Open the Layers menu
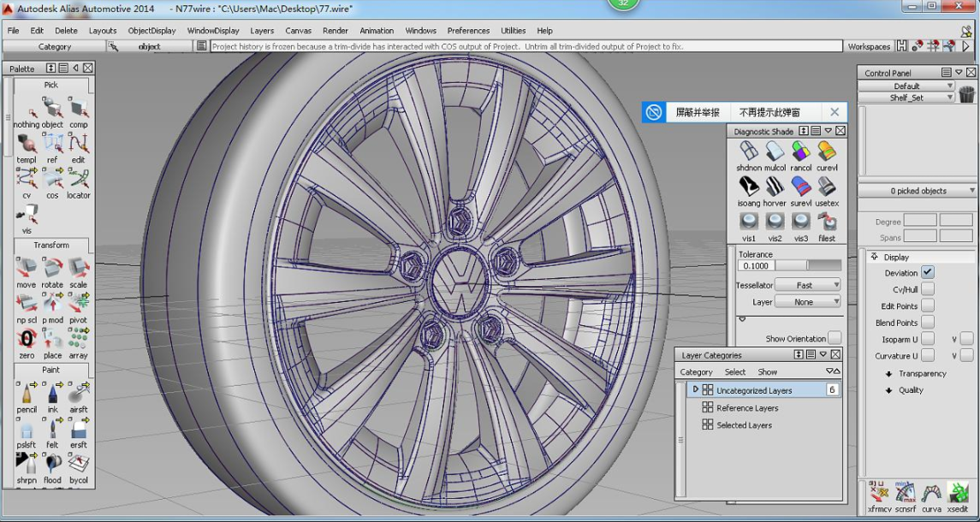This screenshot has width=980, height=522. pos(262,31)
